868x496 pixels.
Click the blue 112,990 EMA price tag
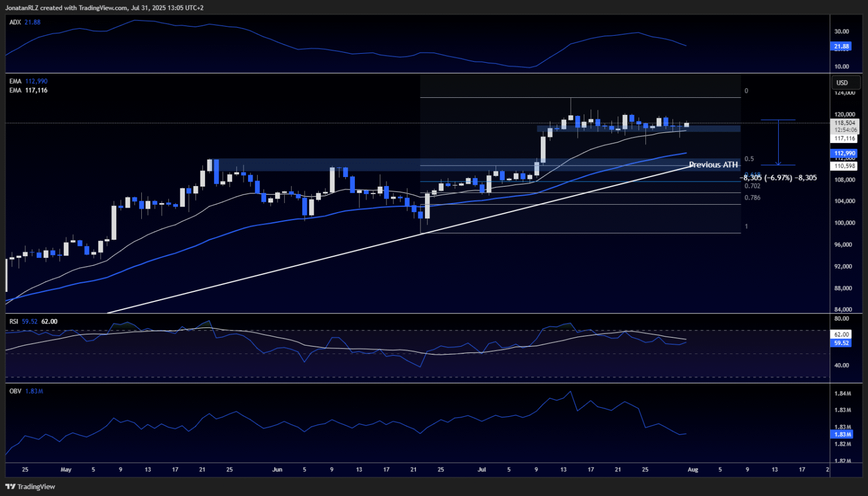click(x=845, y=153)
